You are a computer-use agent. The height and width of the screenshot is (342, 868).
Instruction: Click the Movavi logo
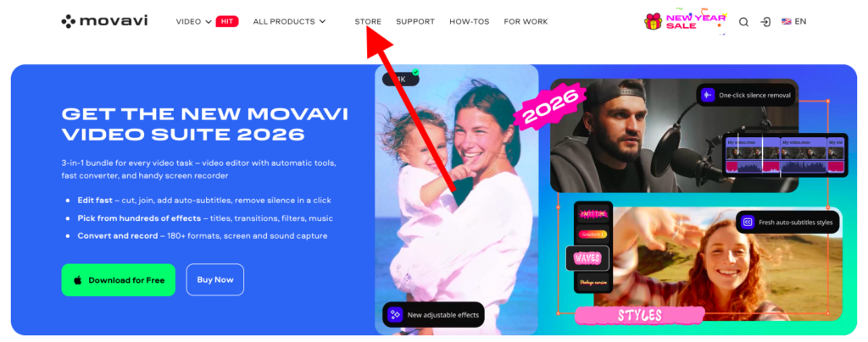point(104,21)
